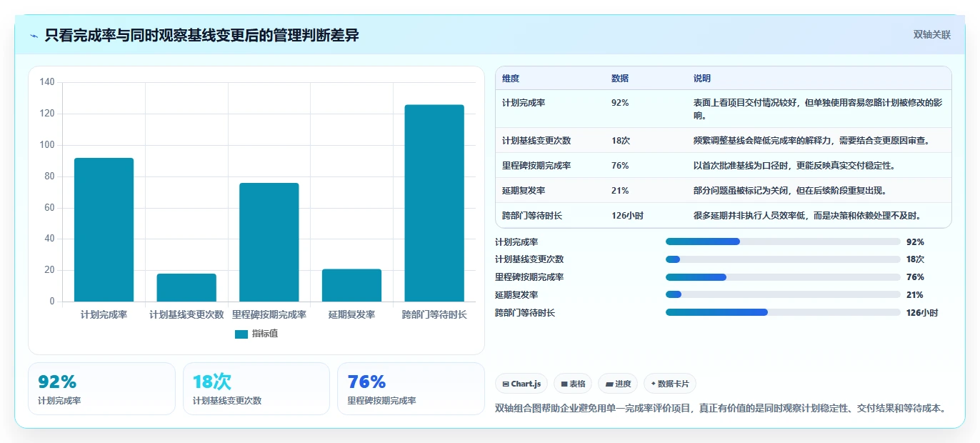Click the 延期复发率 21% progress bar
This screenshot has width=980, height=443.
783,294
